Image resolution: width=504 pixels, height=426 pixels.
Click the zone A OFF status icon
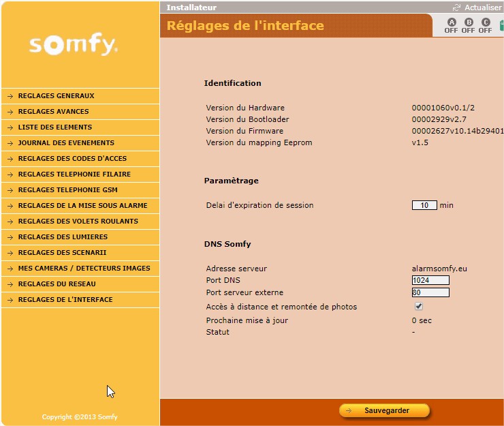[x=451, y=26]
